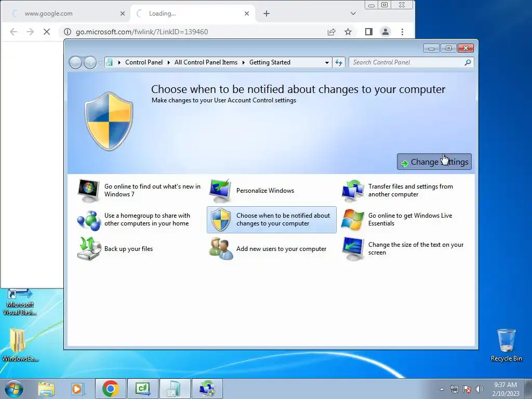Select Choose when to be notified text

coord(283,220)
